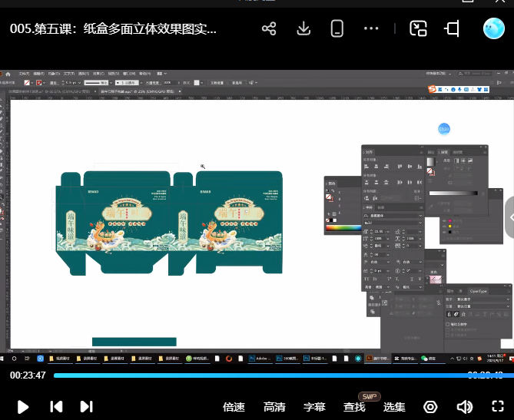Image resolution: width=514 pixels, height=420 pixels.
Task: Skip to the previous video
Action: click(56, 406)
